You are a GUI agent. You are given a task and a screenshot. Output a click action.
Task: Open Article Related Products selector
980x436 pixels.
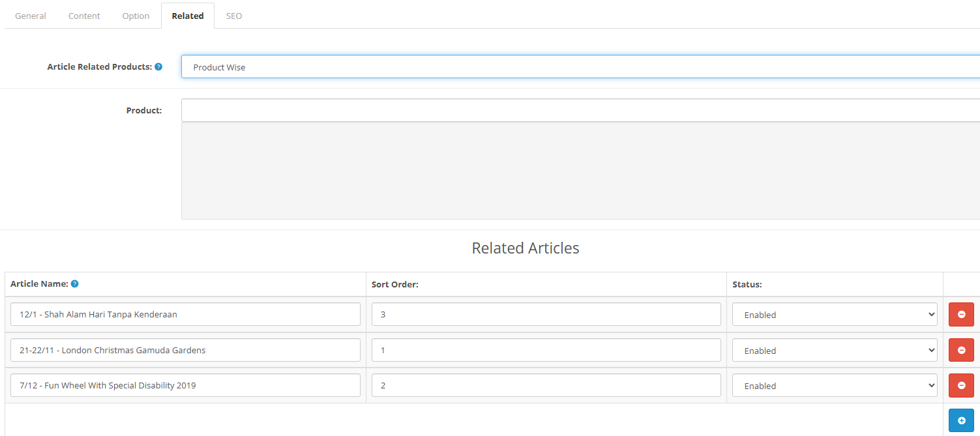(x=580, y=67)
